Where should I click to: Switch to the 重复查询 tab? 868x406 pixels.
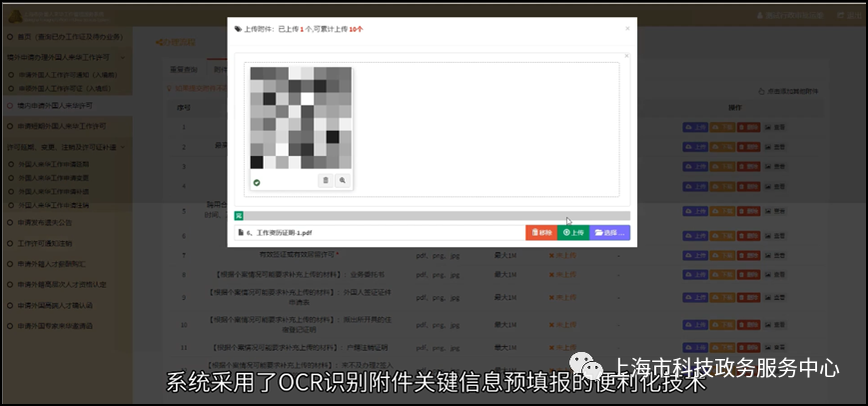184,70
